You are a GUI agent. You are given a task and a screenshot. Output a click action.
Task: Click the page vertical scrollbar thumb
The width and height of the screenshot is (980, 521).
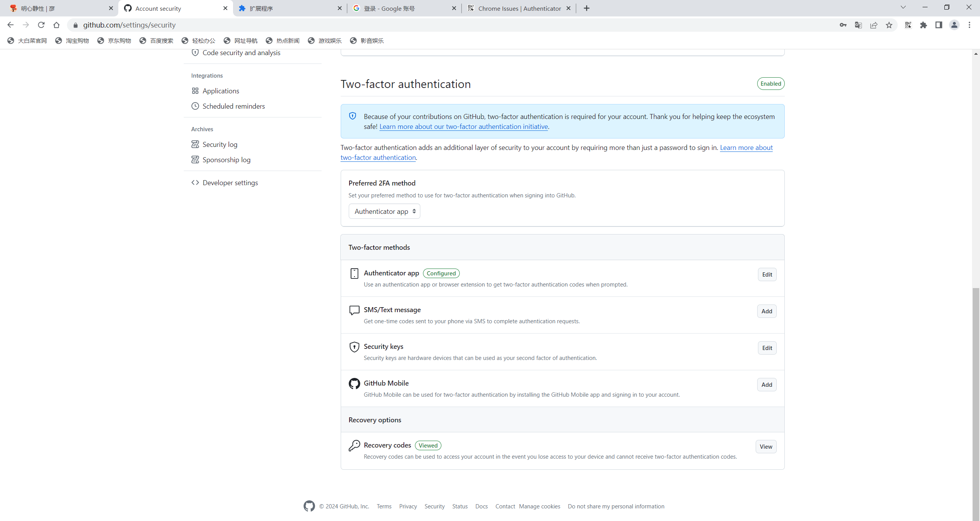[976, 404]
